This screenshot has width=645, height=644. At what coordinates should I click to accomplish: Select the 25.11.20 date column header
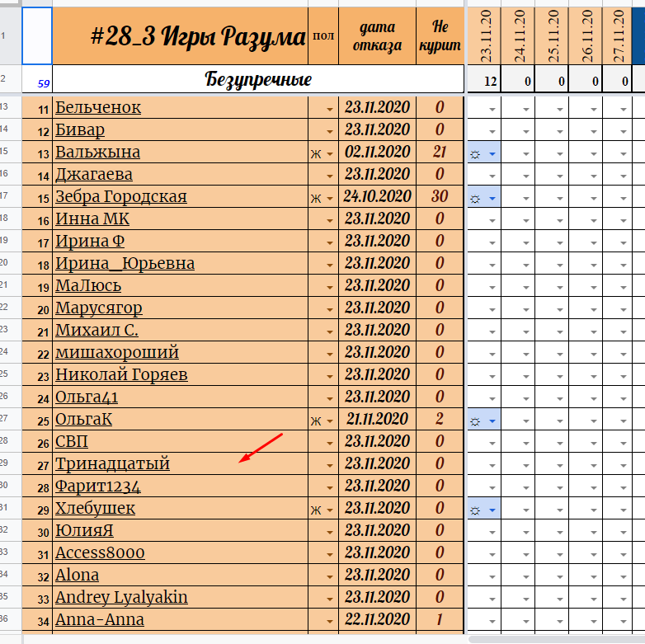point(552,35)
